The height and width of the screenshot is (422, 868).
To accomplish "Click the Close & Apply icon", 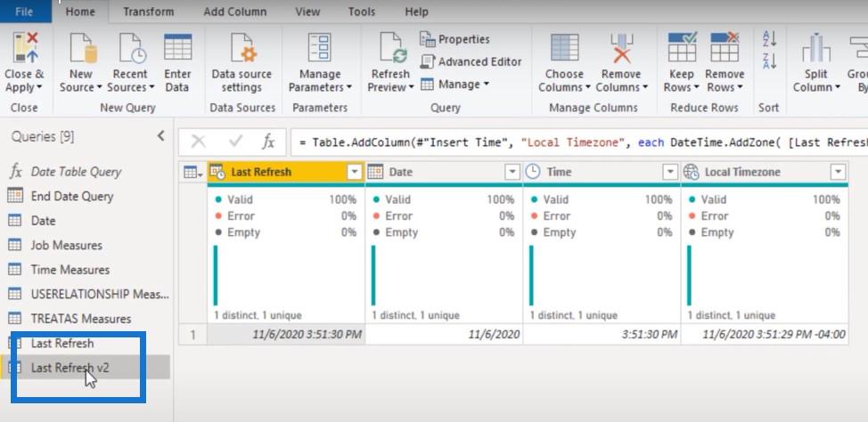I will (26, 47).
